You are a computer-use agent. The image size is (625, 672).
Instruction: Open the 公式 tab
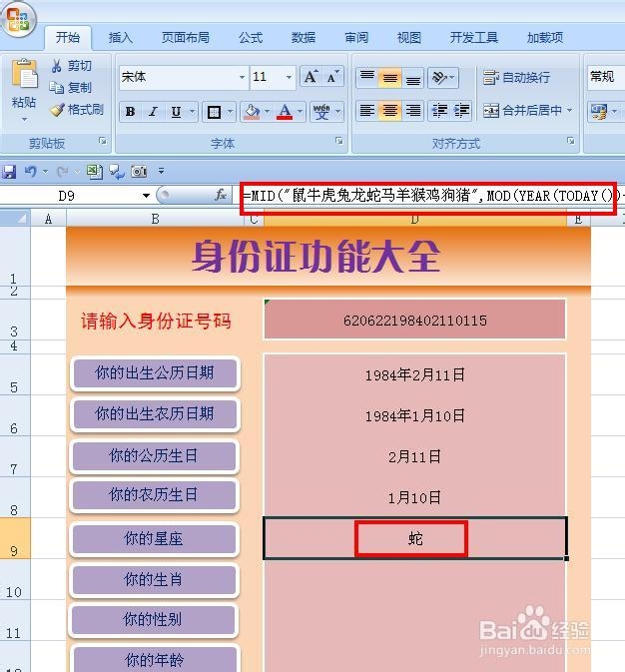251,38
